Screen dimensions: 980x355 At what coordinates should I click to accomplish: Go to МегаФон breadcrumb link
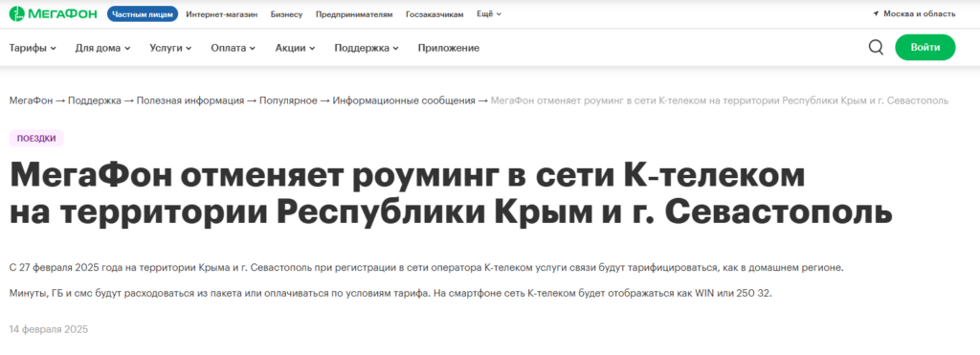pos(31,100)
